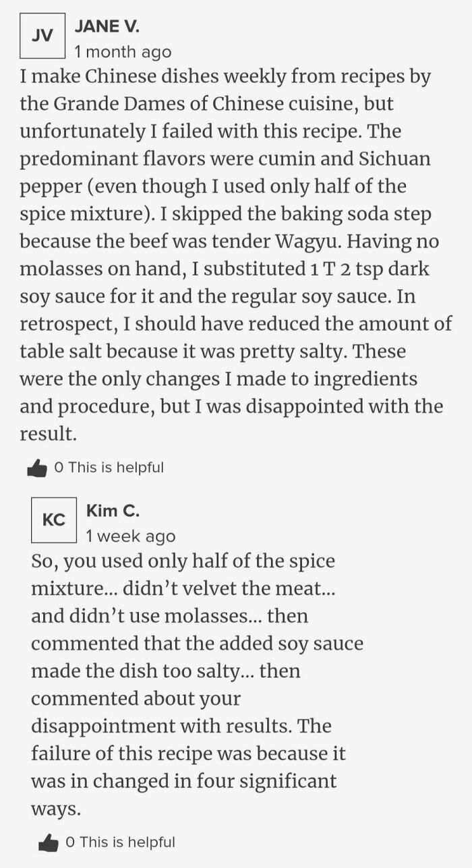
Task: Open Kim C.'s profile via the KC initials badge
Action: tap(54, 520)
